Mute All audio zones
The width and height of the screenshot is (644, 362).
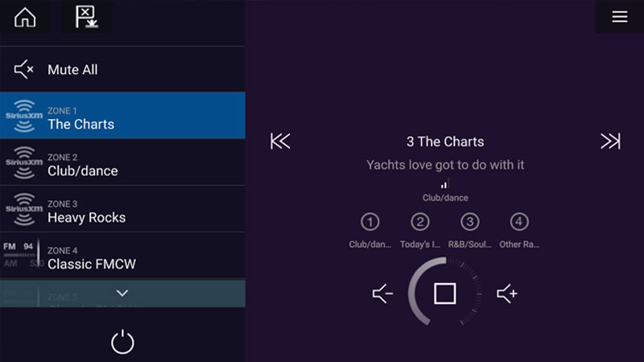[72, 70]
